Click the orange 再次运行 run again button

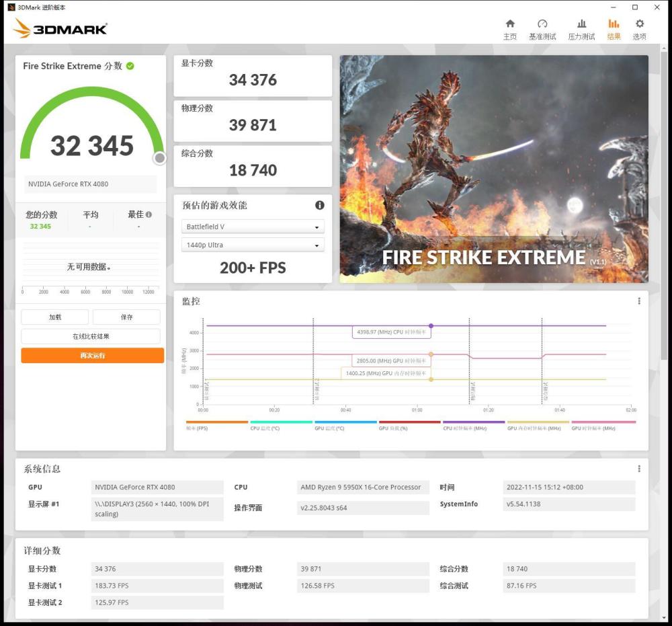coord(93,356)
